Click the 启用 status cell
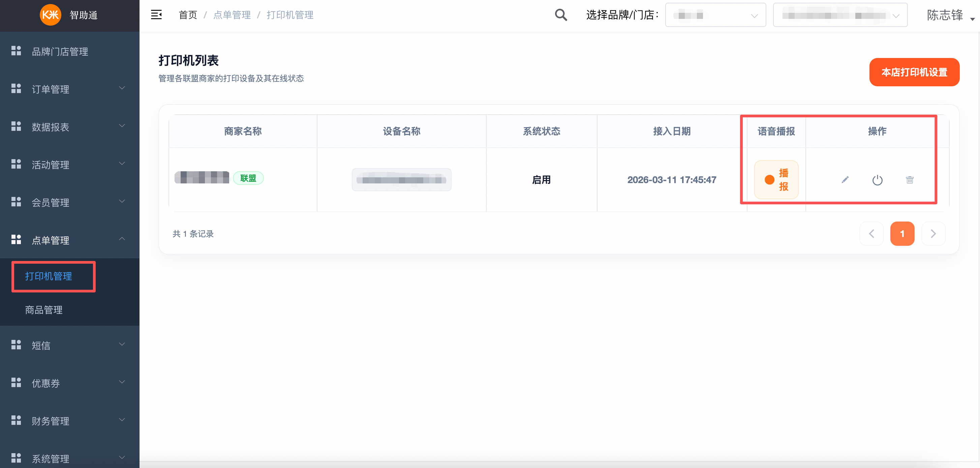 (x=541, y=180)
